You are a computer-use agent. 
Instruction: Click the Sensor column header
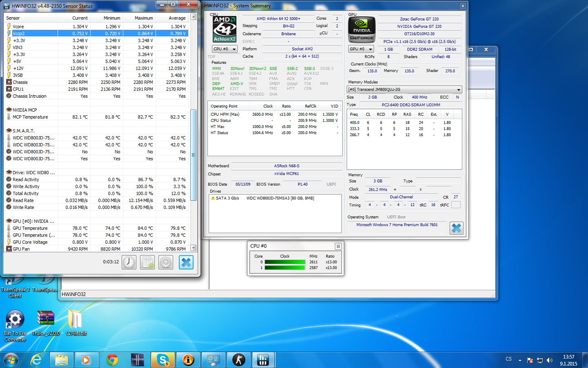[x=31, y=18]
